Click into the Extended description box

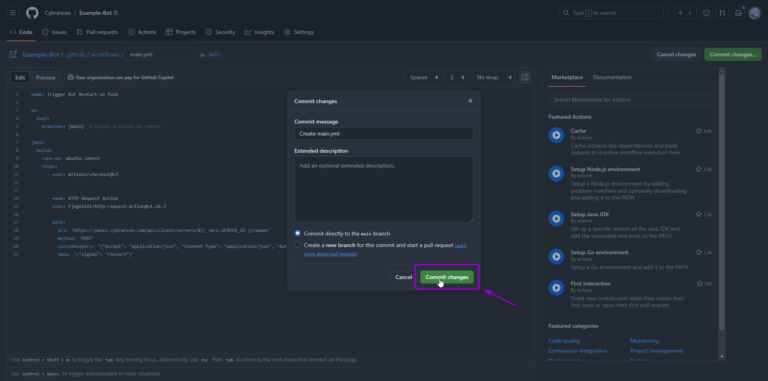384,190
